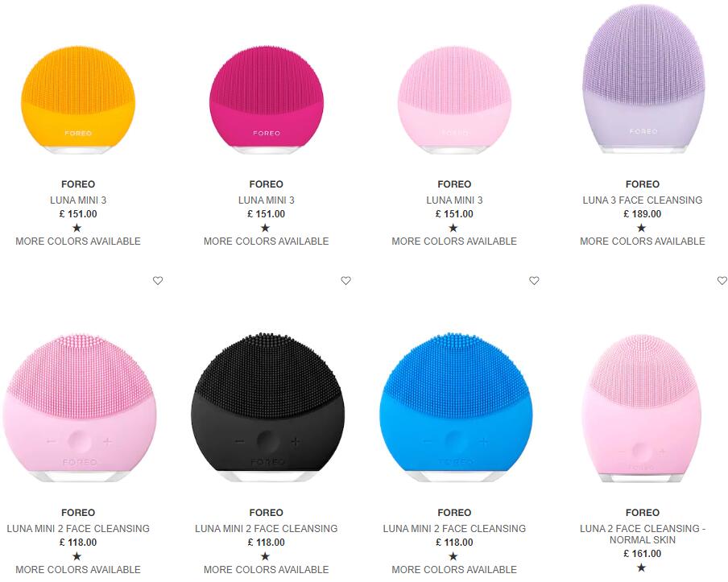Click star rating under LUNA 2 £161.00 price

pos(641,568)
